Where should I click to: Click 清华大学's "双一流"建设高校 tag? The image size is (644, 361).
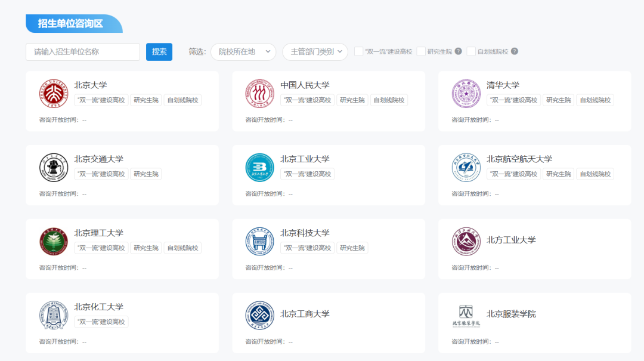click(x=513, y=100)
